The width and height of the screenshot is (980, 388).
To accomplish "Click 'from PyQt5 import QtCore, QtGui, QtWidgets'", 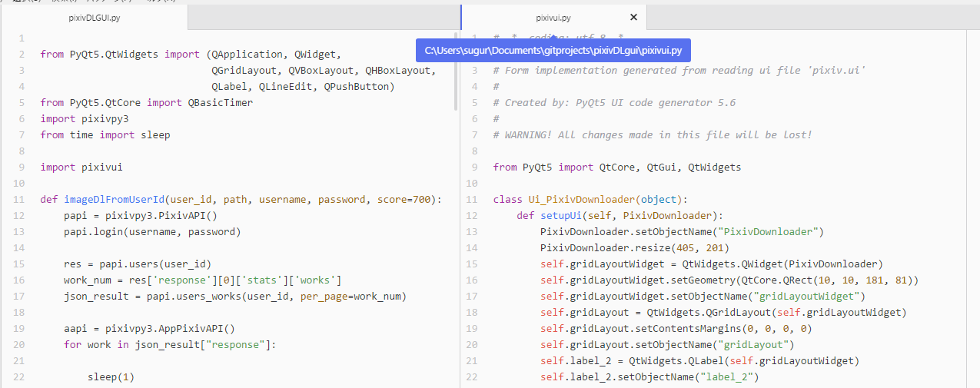I will click(x=617, y=167).
